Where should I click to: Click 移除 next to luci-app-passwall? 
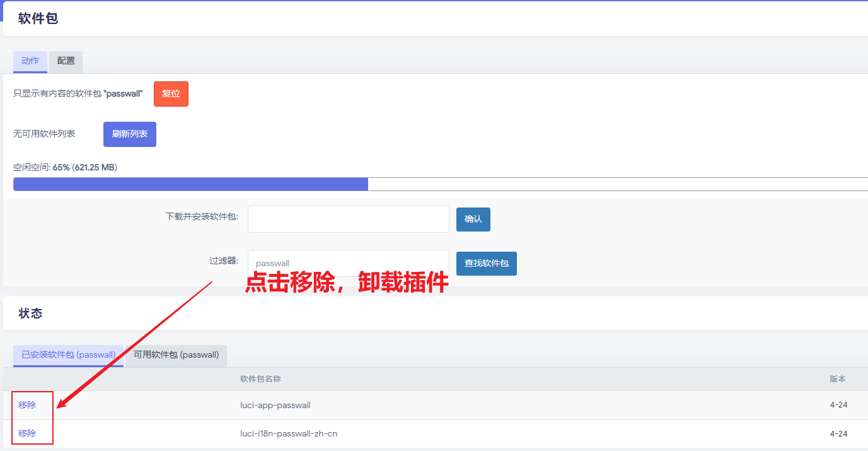[27, 405]
